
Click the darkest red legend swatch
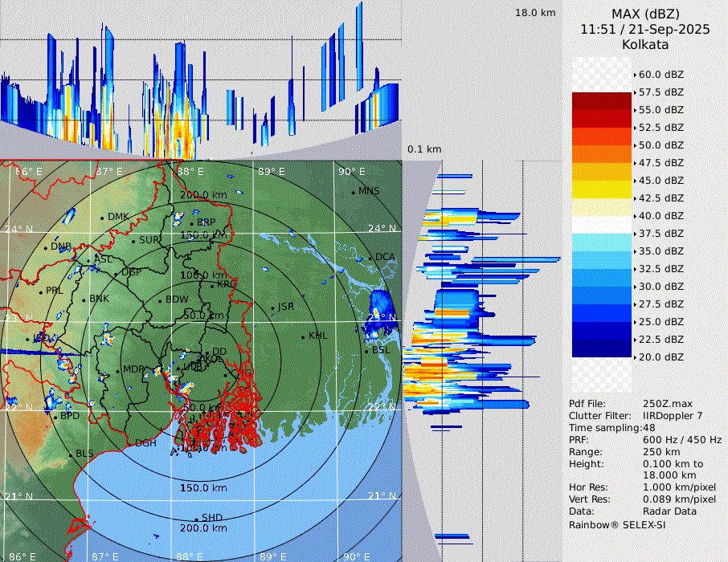601,100
